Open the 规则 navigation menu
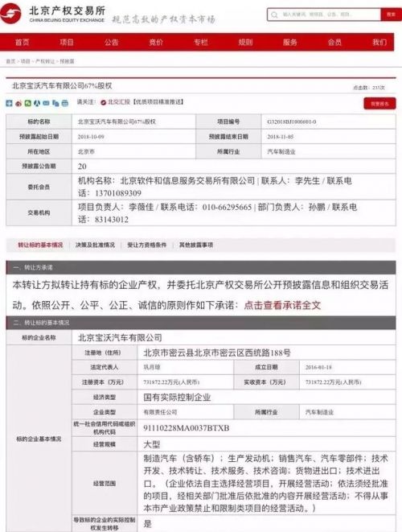 [x=245, y=42]
